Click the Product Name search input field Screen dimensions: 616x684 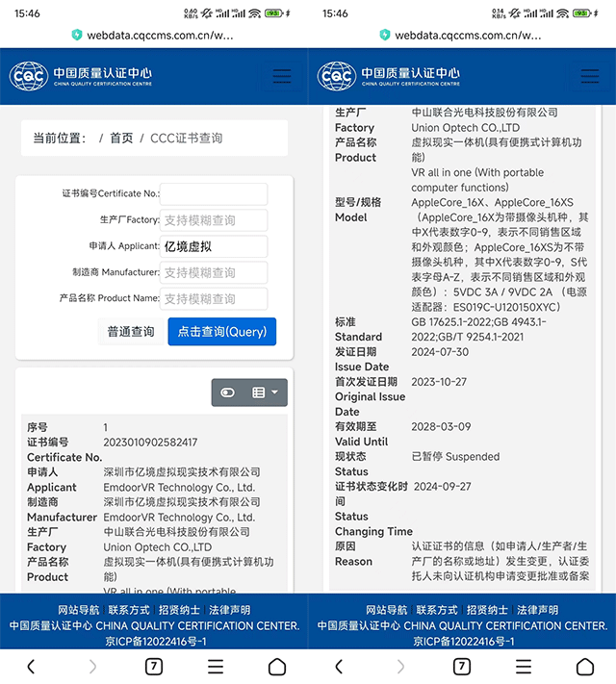tap(214, 299)
